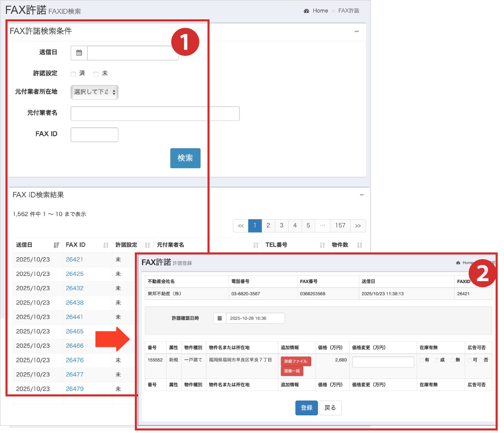Click the 登録 register button
This screenshot has height=433, width=504.
[307, 408]
